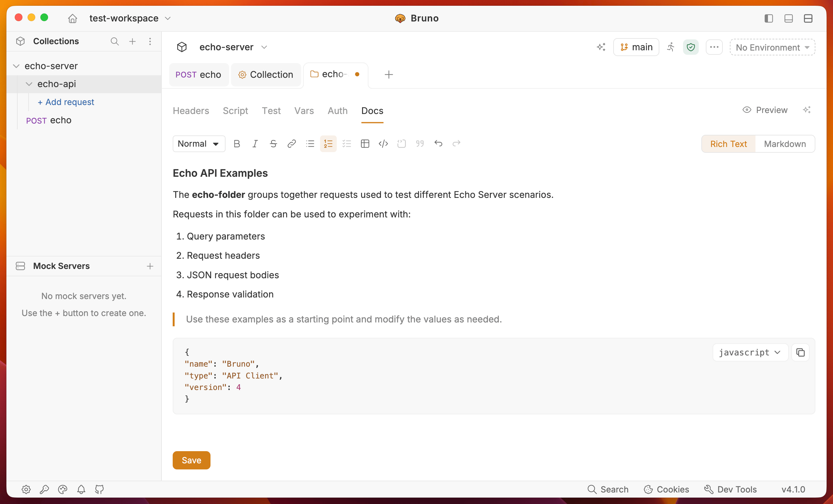Toggle numbered list formatting
833x504 pixels.
(328, 144)
